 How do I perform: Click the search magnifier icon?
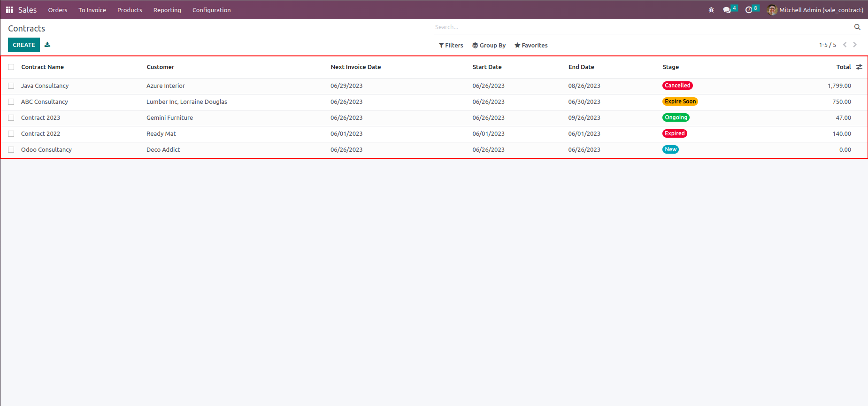(x=857, y=27)
